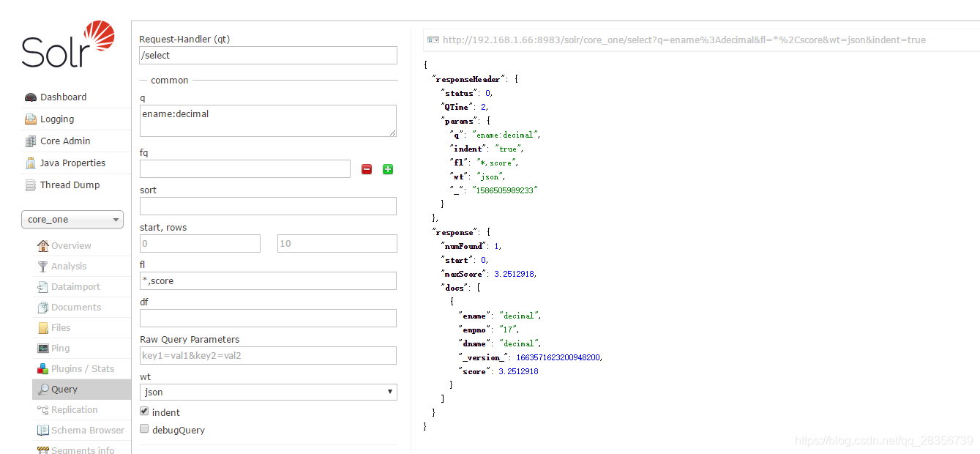Screen dimensions: 980x454
Task: Click the maxScore value 3.2512918
Action: (x=515, y=274)
